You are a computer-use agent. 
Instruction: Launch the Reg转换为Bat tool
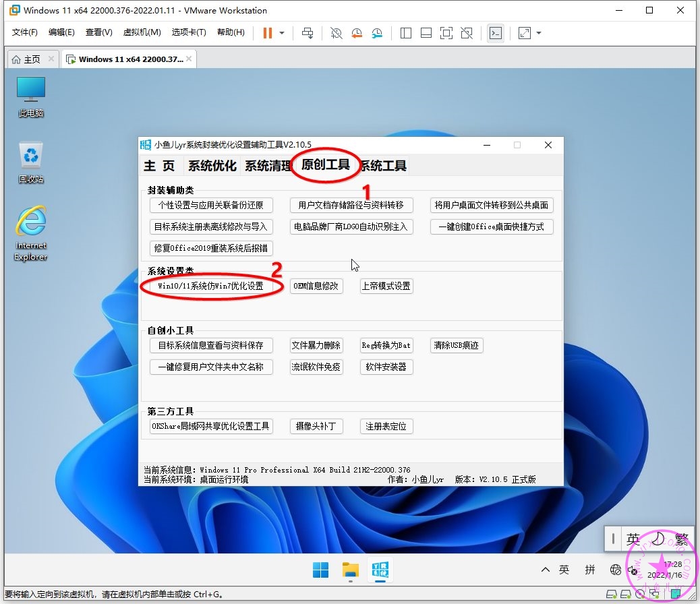(386, 346)
